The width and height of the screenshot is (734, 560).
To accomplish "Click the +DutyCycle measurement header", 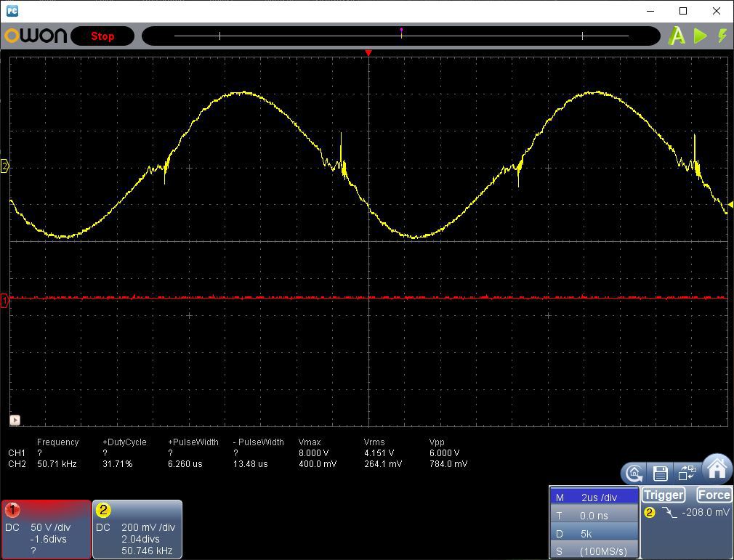I will coord(124,442).
